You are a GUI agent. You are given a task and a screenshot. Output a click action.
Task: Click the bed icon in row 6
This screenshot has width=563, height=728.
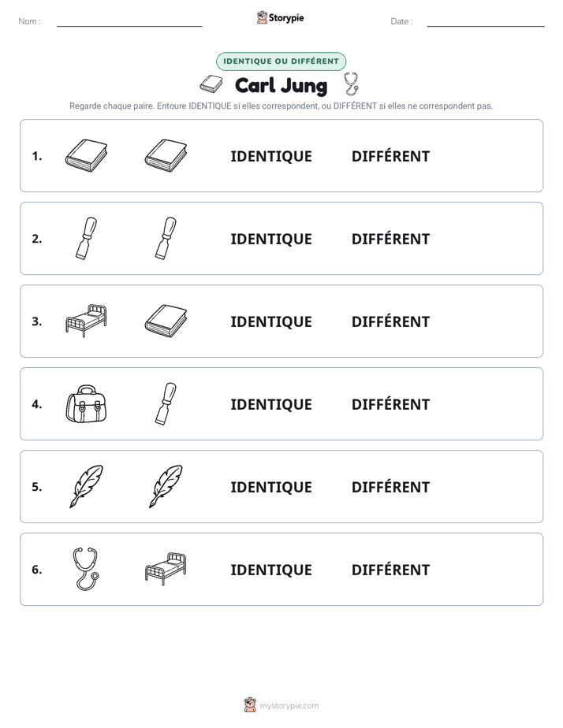[166, 569]
